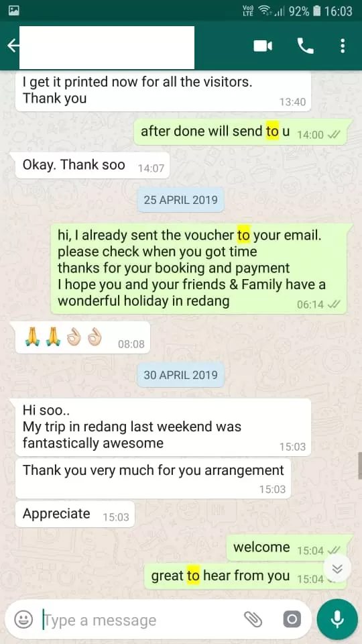Open the emoji picker
The height and width of the screenshot is (644, 362).
coord(23,619)
